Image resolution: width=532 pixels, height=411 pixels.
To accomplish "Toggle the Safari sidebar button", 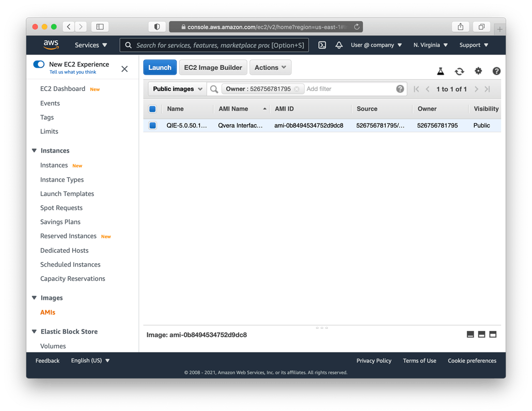I will [100, 26].
